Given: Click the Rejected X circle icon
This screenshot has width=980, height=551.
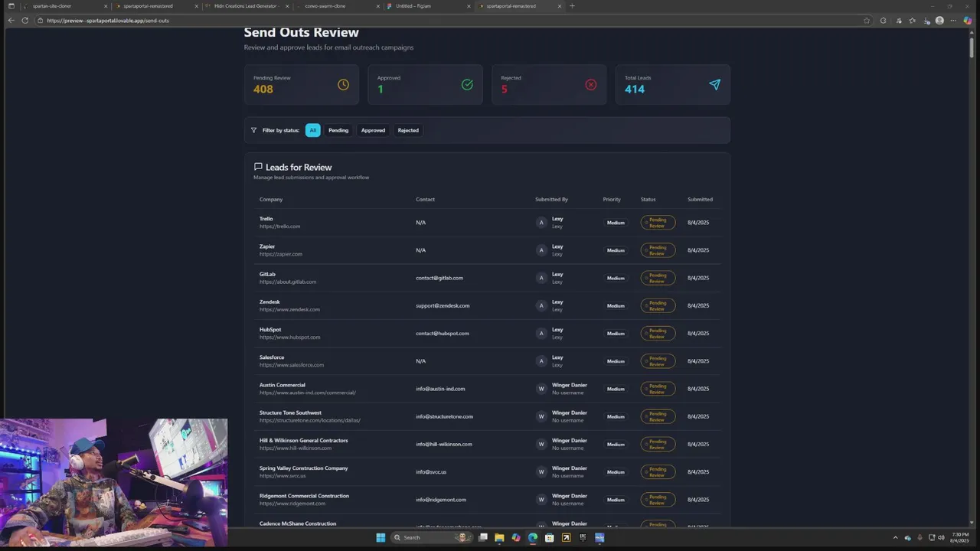Looking at the screenshot, I should [590, 84].
